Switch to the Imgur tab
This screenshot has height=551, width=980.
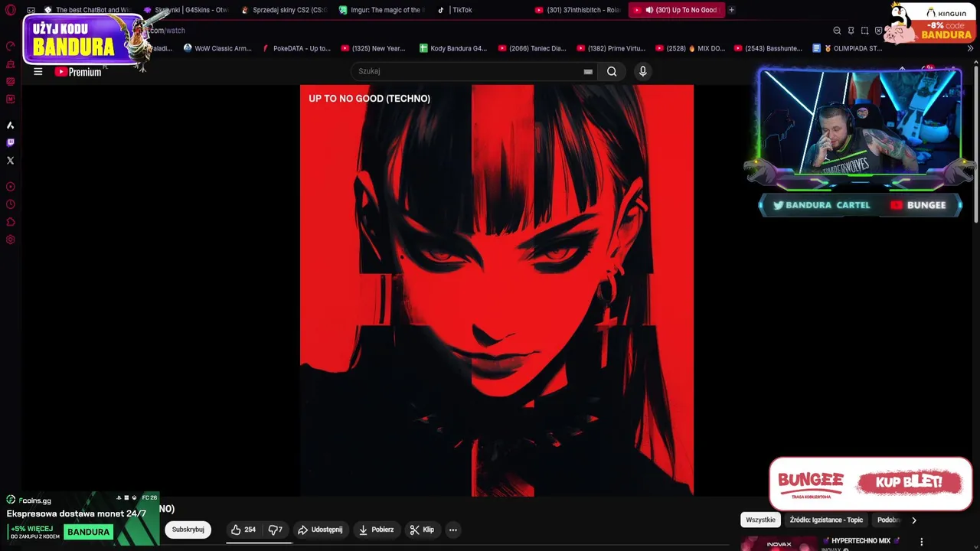tap(382, 10)
